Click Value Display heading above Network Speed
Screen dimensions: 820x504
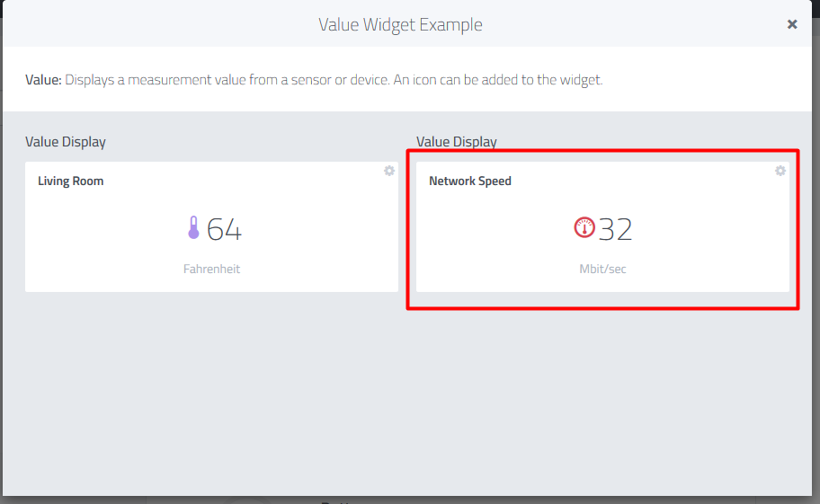[456, 142]
